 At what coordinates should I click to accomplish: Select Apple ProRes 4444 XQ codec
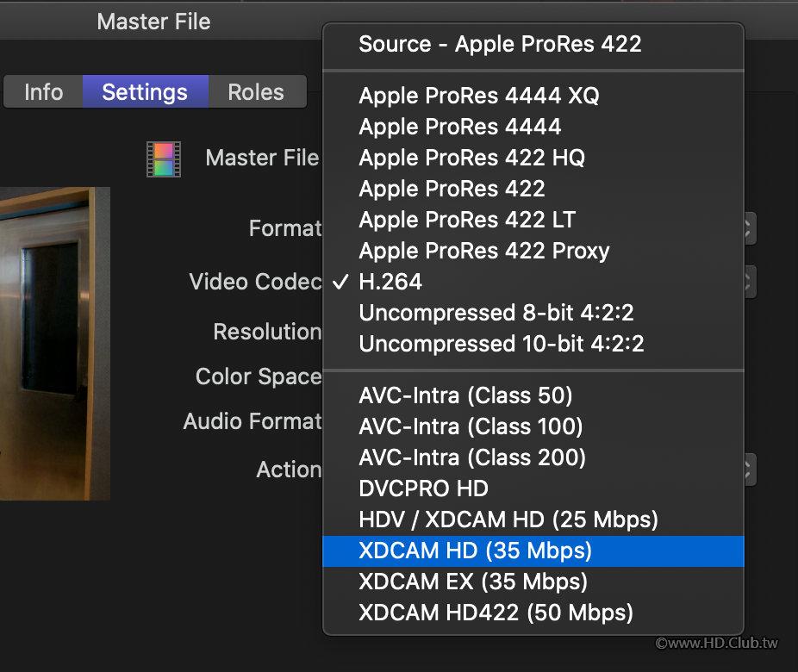pyautogui.click(x=533, y=96)
